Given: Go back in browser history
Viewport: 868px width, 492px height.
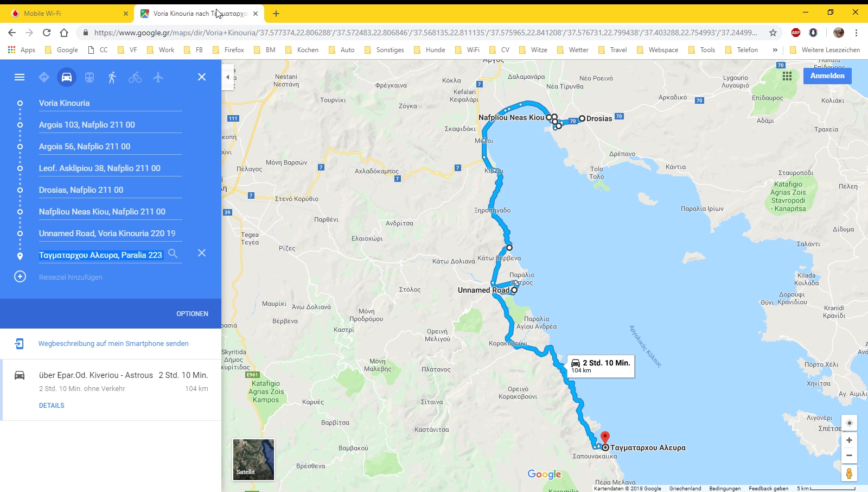Looking at the screenshot, I should coord(12,33).
